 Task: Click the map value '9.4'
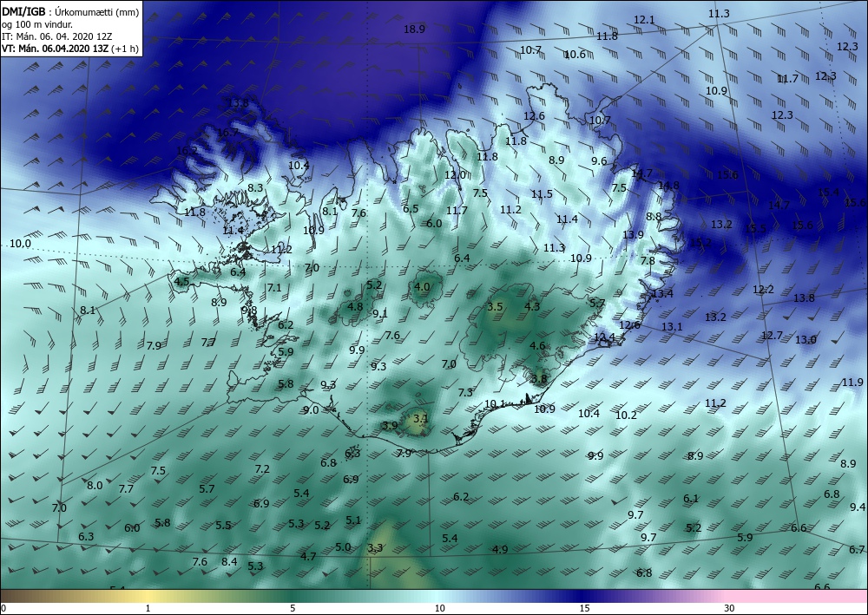coord(857,507)
